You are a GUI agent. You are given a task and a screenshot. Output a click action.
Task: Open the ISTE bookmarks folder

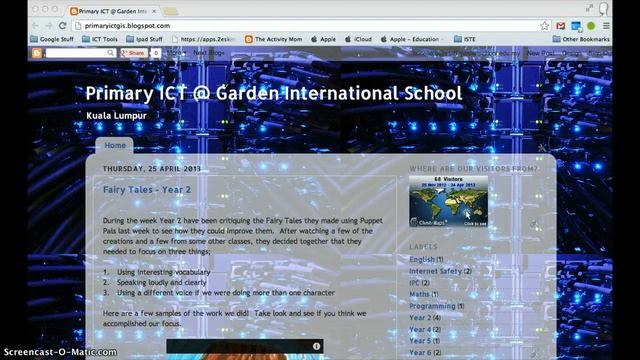465,39
